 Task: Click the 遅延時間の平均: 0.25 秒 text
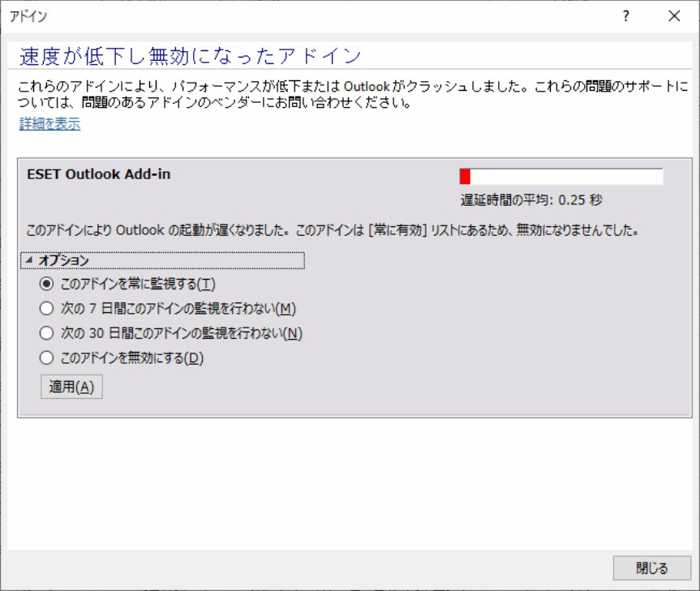point(531,199)
